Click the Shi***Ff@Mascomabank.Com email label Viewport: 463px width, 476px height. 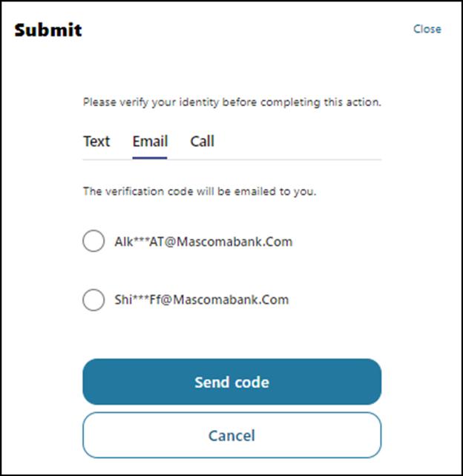[x=201, y=300]
